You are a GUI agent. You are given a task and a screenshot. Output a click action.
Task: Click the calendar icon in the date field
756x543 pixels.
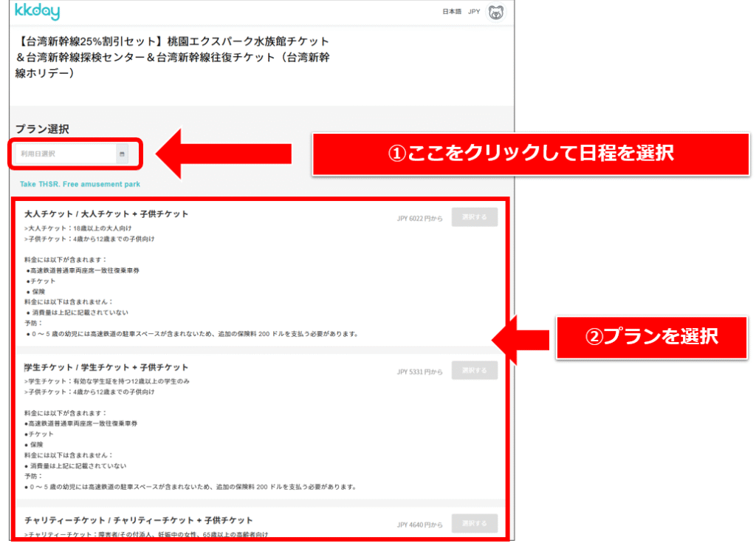pos(122,154)
